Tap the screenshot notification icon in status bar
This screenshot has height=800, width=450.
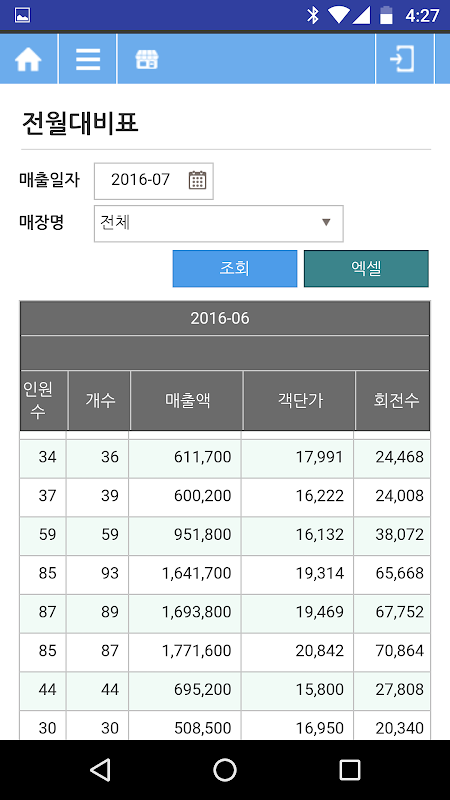click(x=22, y=15)
